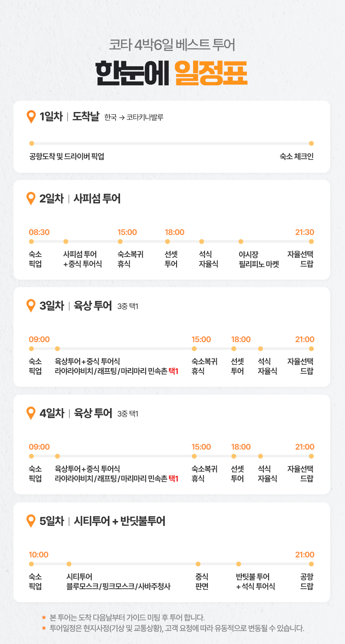Viewport: 345px width, 644px height.
Task: Click the 2일차 사피섬 투어 pin icon
Action: (x=31, y=198)
